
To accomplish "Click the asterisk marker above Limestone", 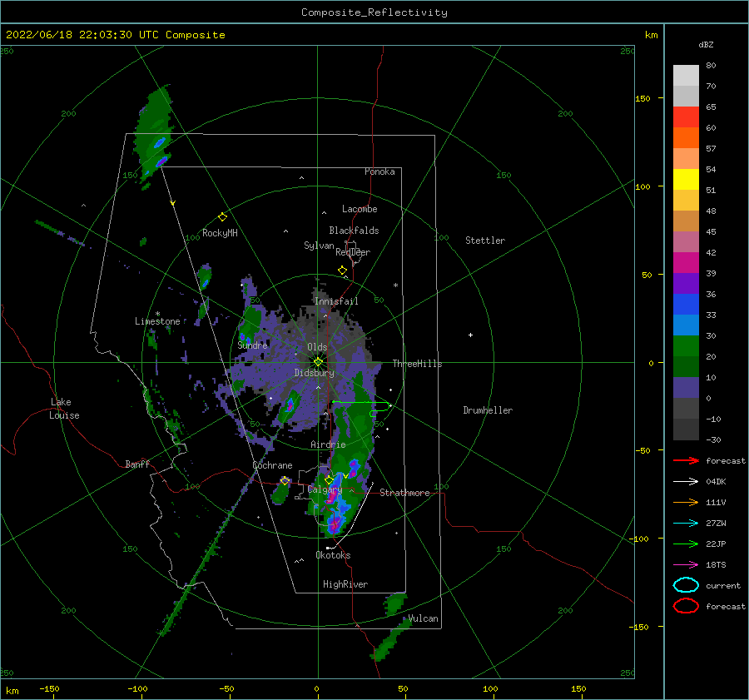I will 157,314.
